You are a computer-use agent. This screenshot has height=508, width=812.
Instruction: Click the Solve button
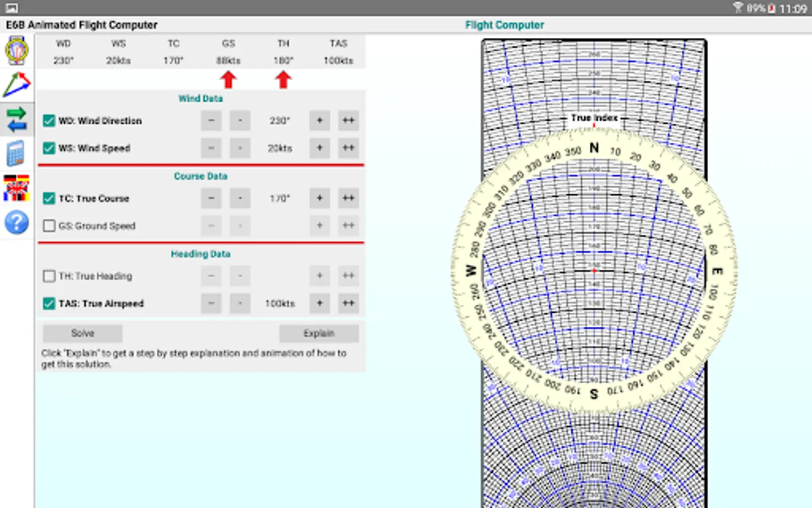tap(83, 333)
